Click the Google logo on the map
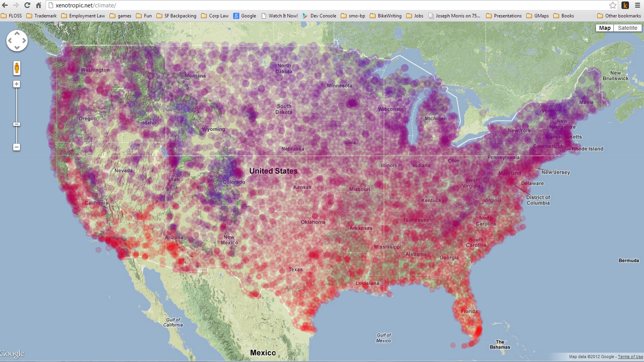The image size is (644, 362). coord(12,353)
